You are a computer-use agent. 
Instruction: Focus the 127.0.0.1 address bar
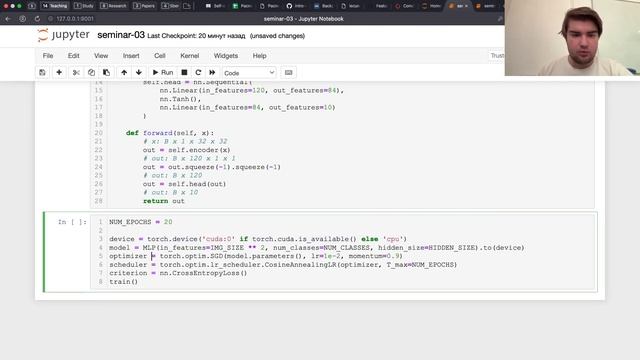point(75,19)
